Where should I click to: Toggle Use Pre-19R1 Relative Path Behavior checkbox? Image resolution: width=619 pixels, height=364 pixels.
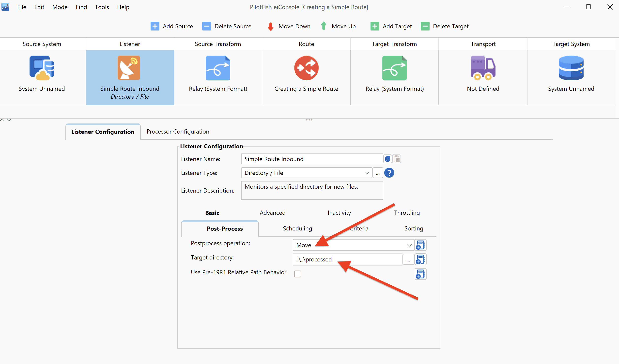pos(298,274)
